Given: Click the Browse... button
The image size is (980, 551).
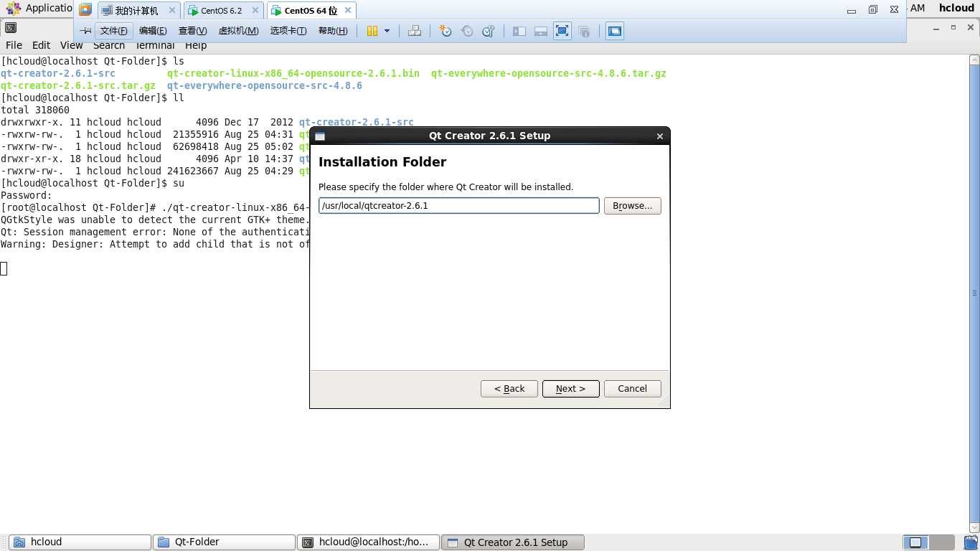Looking at the screenshot, I should tap(632, 206).
